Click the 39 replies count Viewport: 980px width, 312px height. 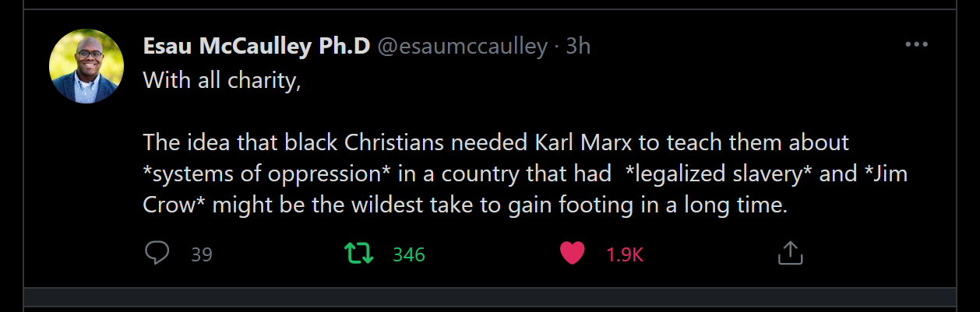(x=202, y=254)
